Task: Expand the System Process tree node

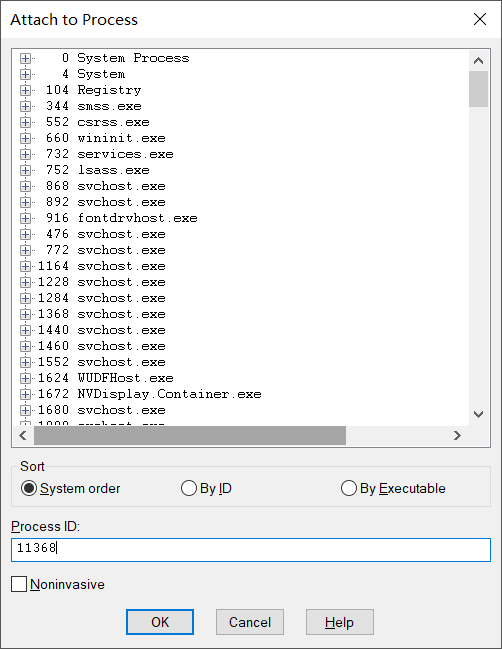Action: coord(25,58)
